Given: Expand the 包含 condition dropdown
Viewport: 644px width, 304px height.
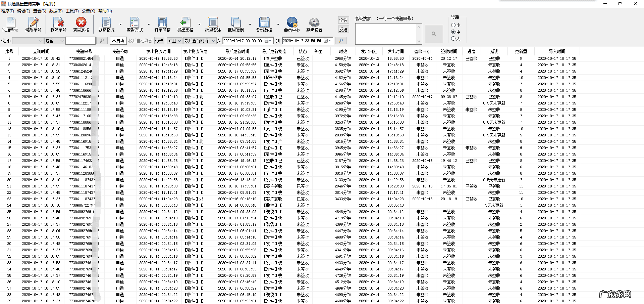Looking at the screenshot, I should tap(62, 41).
